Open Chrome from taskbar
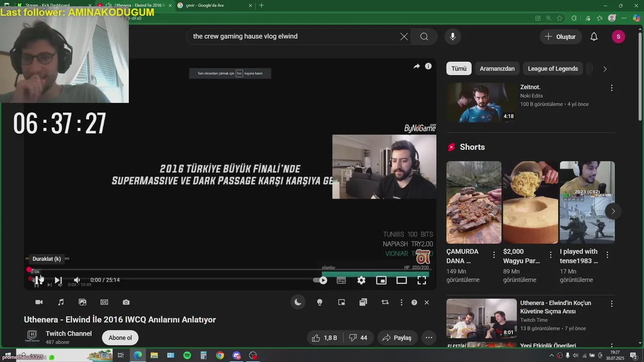Image resolution: width=644 pixels, height=362 pixels. click(220, 355)
